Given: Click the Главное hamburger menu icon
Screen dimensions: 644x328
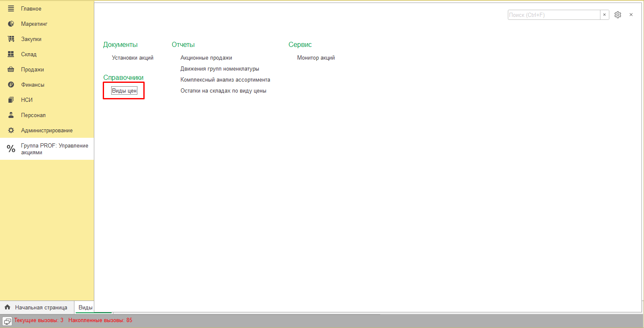Looking at the screenshot, I should pos(11,8).
